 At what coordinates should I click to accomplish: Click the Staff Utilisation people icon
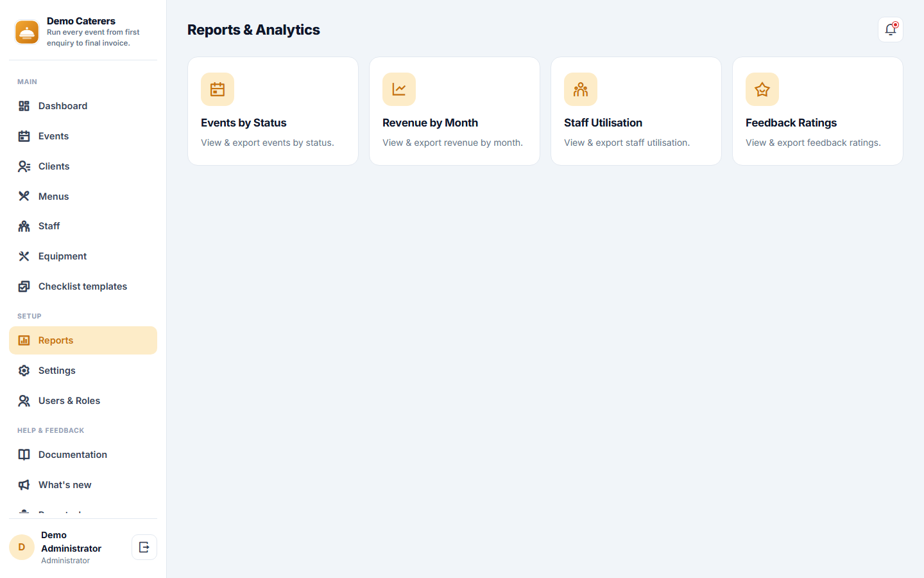(581, 89)
